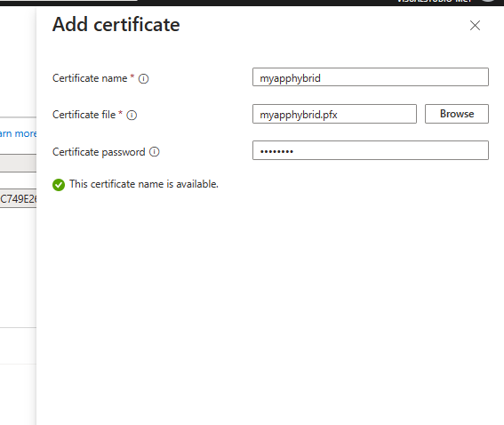Click the 'Add certificate' panel heading

point(116,24)
